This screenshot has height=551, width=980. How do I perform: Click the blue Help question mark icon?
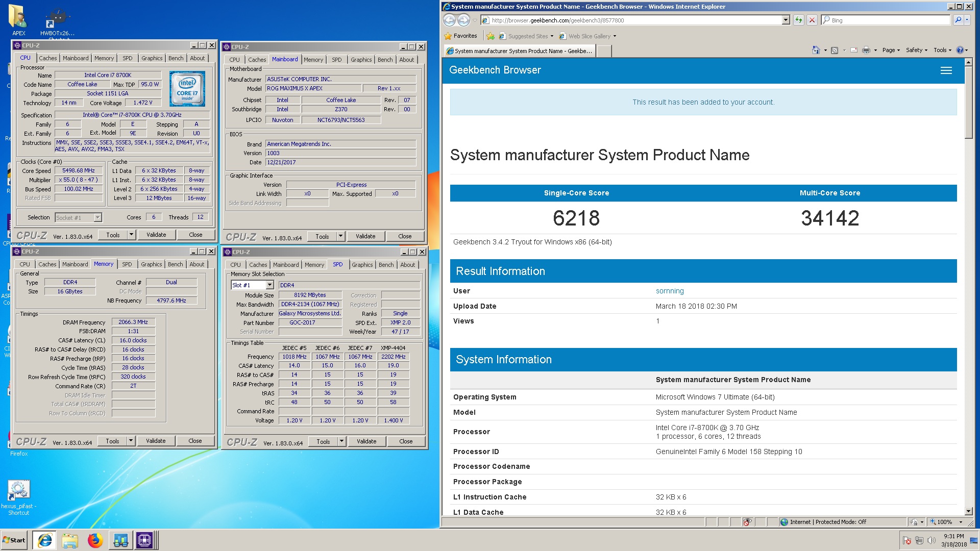pos(960,50)
